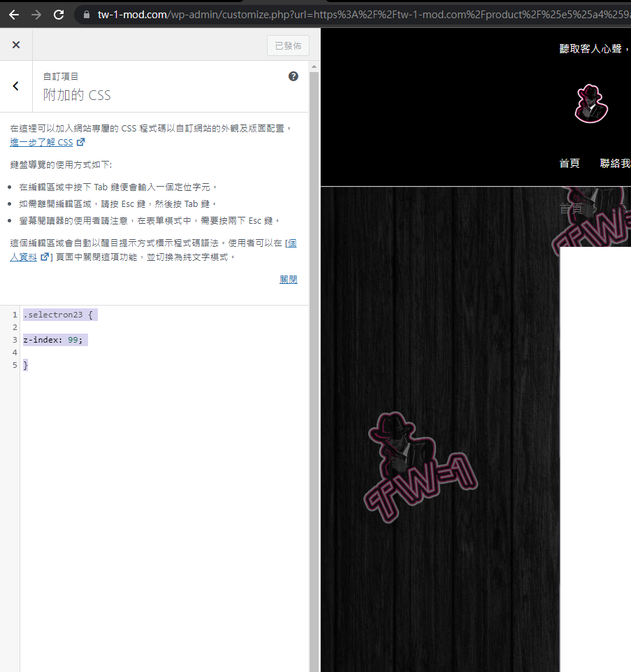
Task: Click the .selectron23 selector line in the editor
Action: point(58,315)
